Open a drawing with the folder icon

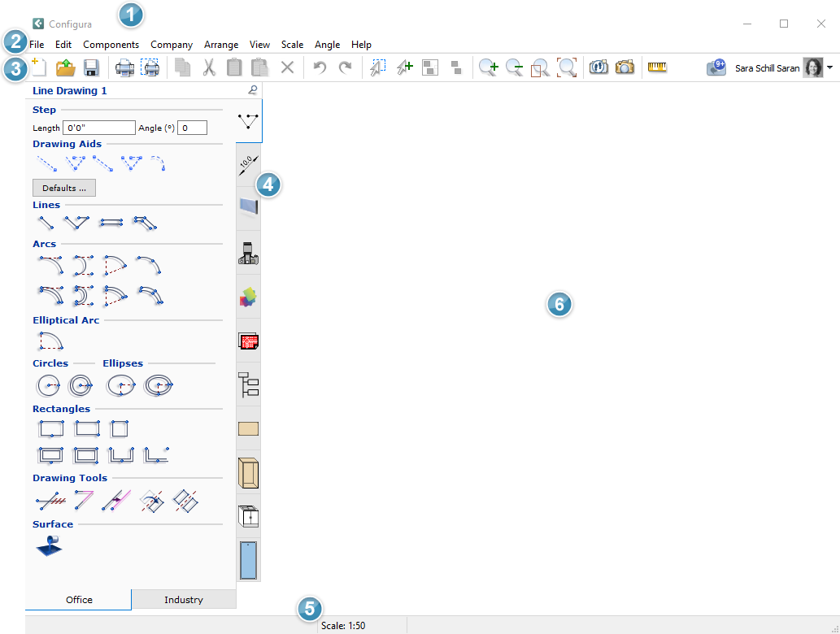[66, 68]
